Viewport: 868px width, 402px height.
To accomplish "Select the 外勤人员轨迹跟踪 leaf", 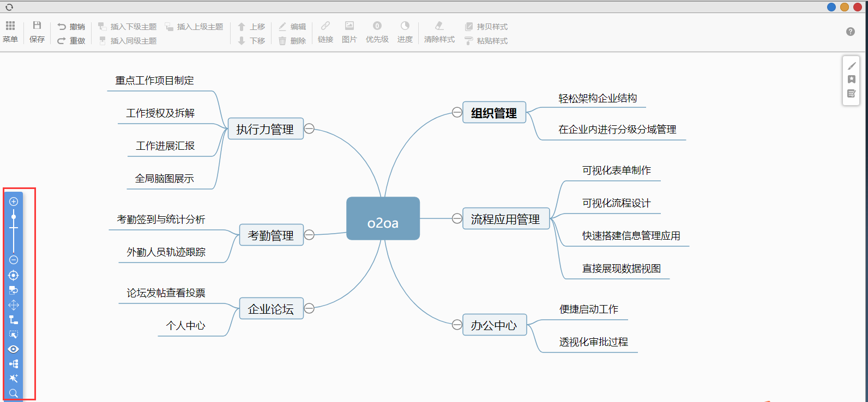I will (166, 252).
